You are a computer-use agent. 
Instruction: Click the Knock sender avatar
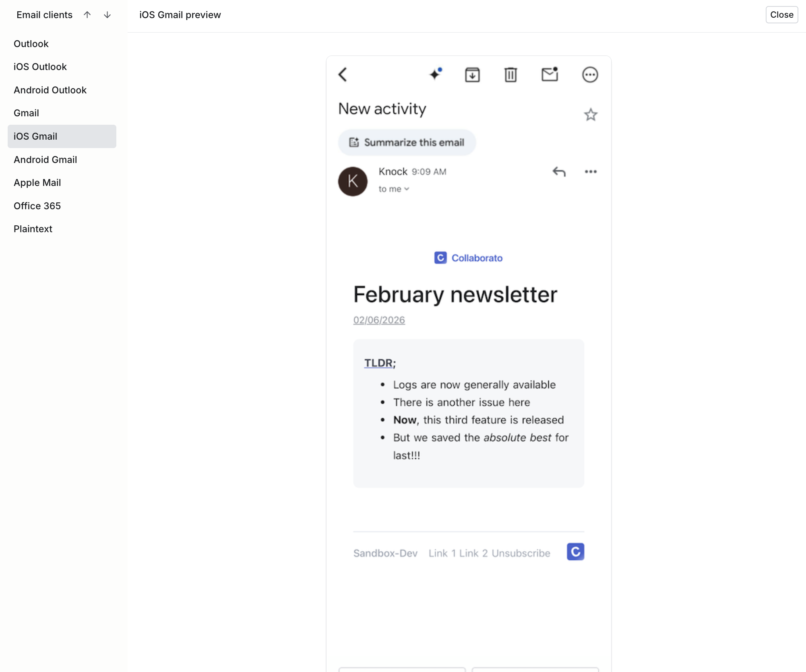coord(353,181)
